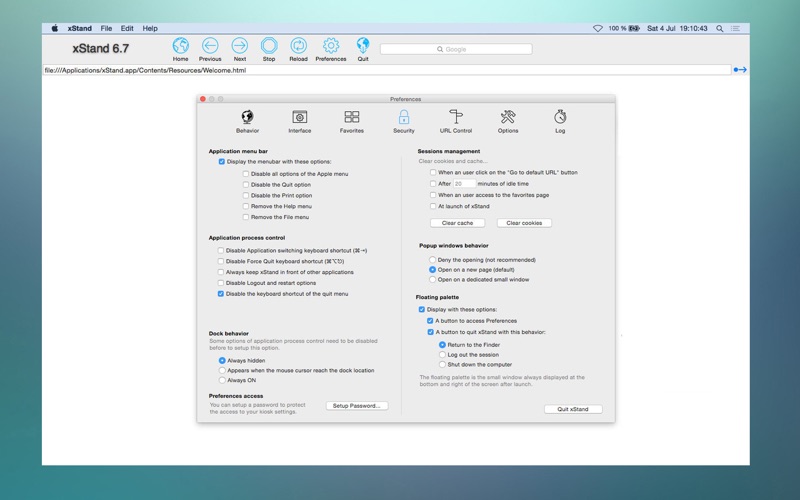Viewport: 800px width, 500px height.
Task: Open Spotlight search magnifier icon
Action: click(719, 29)
